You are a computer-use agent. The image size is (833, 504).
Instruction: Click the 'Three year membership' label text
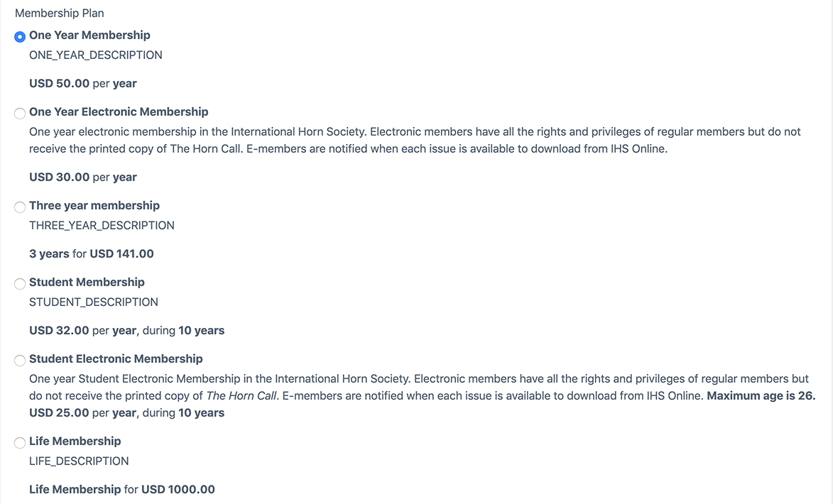[94, 206]
